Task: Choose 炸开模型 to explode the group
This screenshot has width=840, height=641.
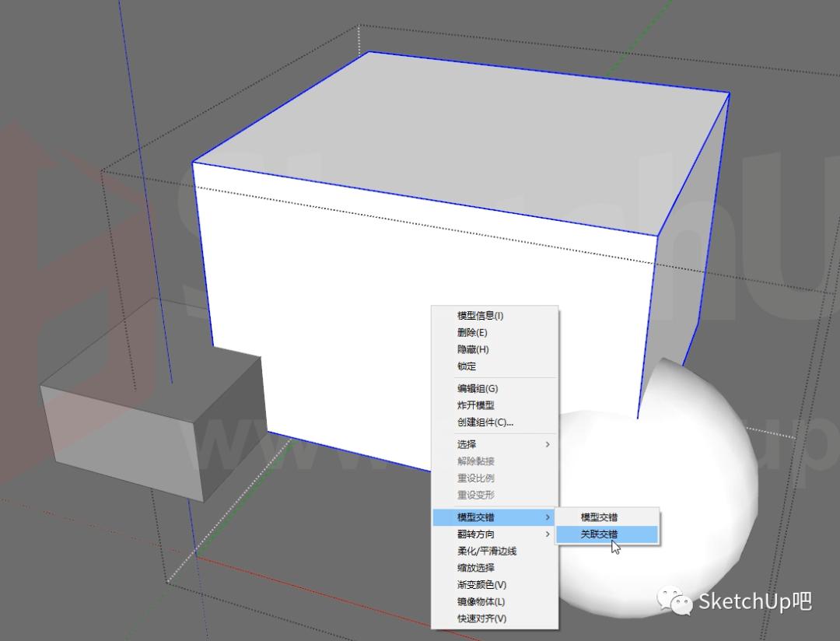Action: [475, 405]
